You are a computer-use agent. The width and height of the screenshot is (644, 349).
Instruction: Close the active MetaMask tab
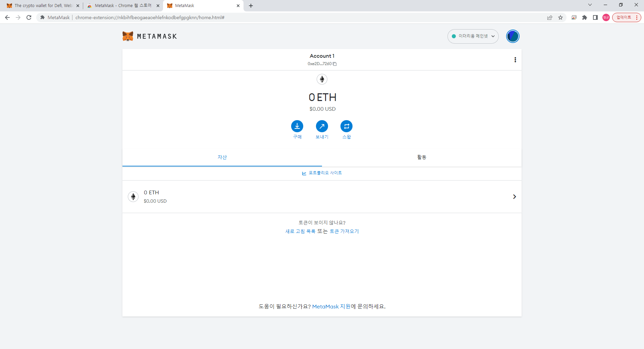point(238,6)
